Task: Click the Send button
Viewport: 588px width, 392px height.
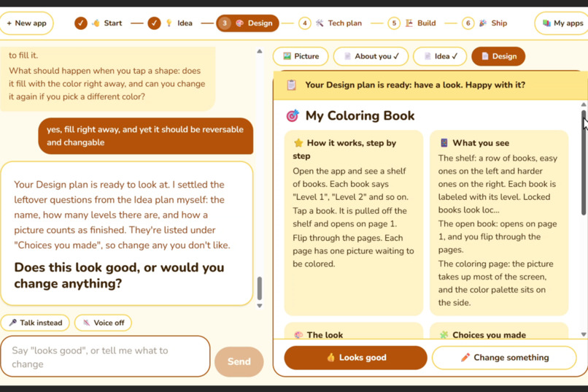Action: 239,361
